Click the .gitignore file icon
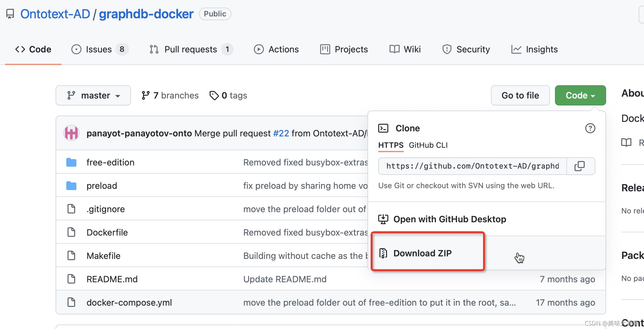This screenshot has width=644, height=329. [71, 209]
